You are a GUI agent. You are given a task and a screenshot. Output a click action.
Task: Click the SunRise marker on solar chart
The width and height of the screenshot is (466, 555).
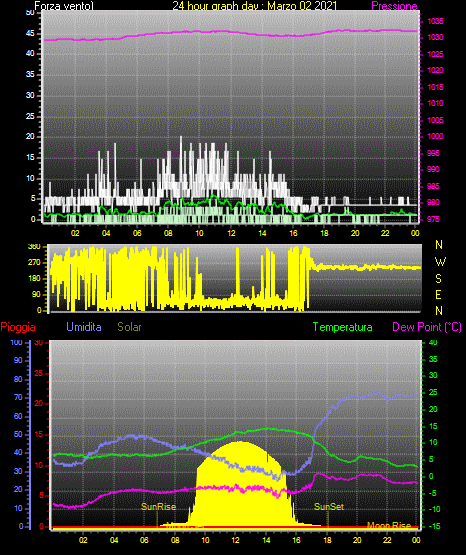(159, 507)
